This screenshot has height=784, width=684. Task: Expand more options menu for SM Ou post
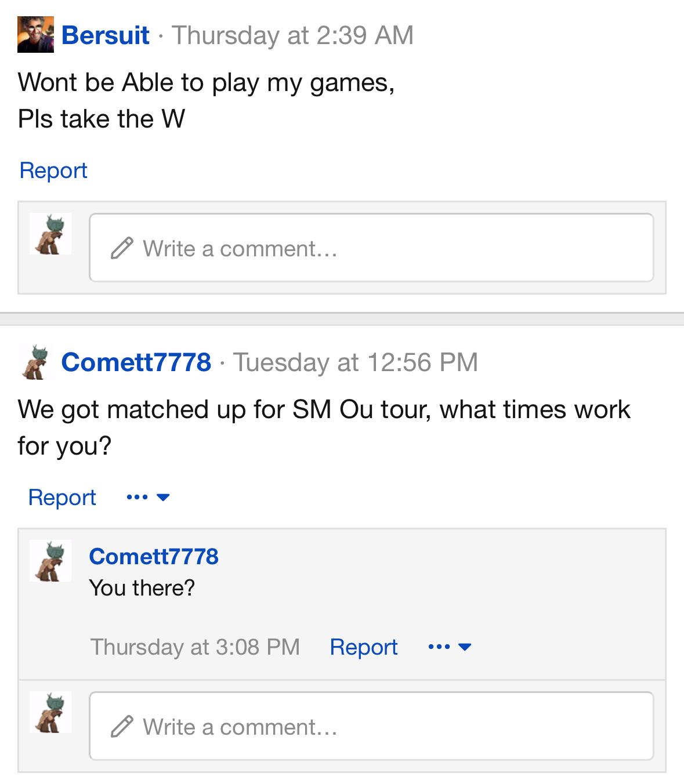148,498
